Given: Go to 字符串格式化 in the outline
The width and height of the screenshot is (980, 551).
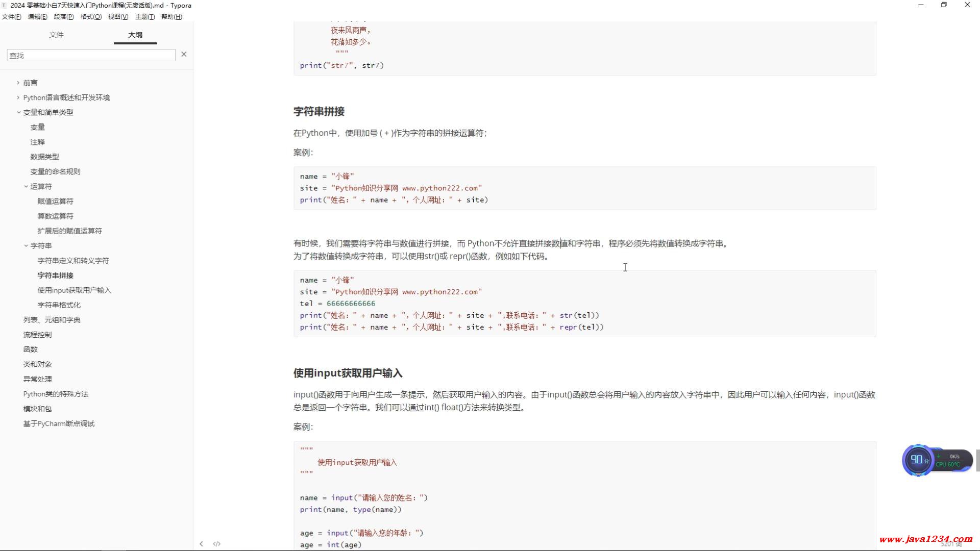Looking at the screenshot, I should point(59,305).
